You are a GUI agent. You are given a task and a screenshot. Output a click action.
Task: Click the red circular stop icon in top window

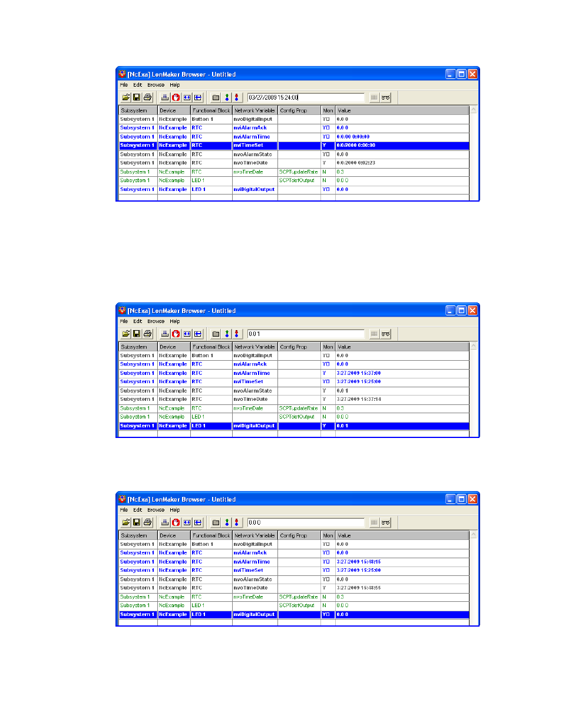click(176, 97)
